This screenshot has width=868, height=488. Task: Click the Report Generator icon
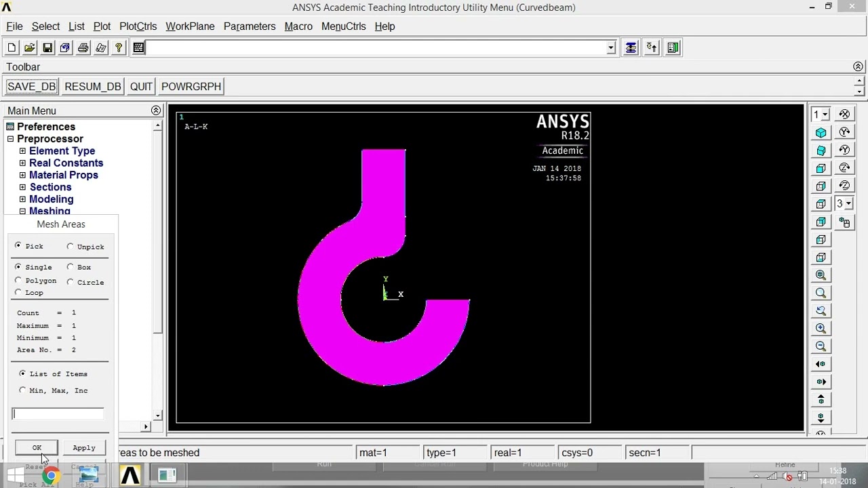[x=101, y=47]
